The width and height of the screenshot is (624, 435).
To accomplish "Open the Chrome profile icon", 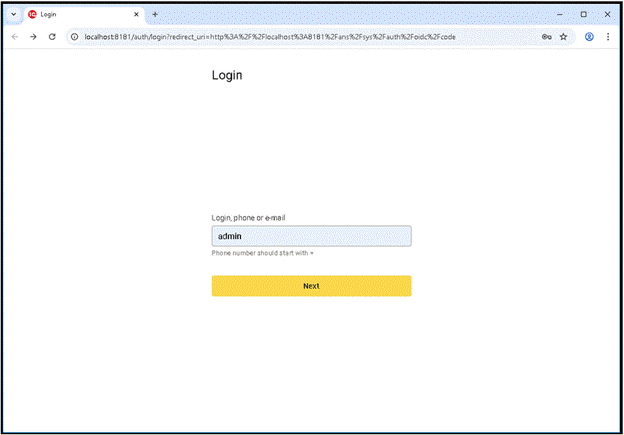I will [x=589, y=37].
